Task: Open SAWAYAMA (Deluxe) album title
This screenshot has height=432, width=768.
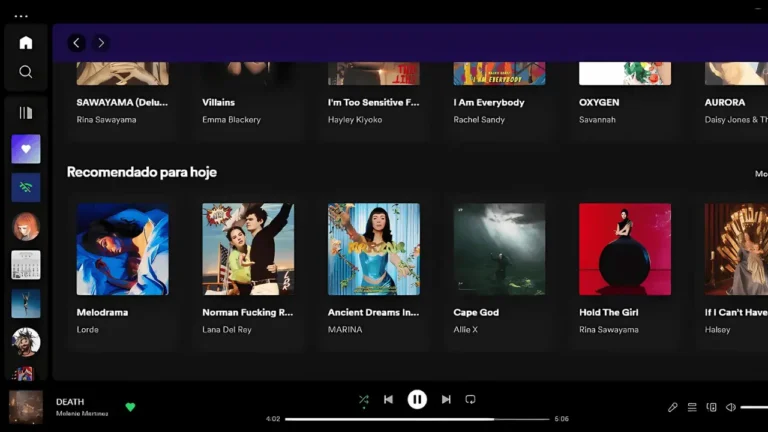Action: tap(122, 102)
